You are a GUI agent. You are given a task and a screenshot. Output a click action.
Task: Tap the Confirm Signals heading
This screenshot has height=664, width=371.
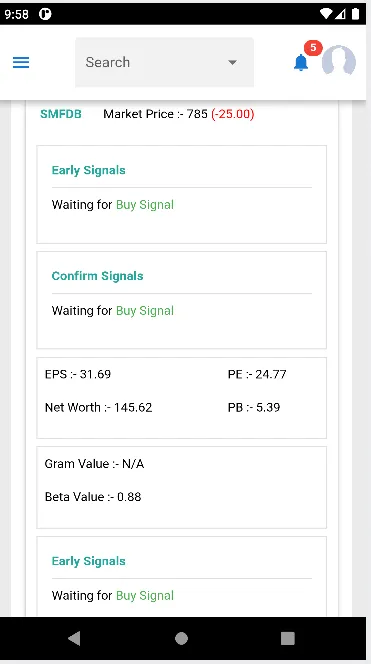pos(97,276)
